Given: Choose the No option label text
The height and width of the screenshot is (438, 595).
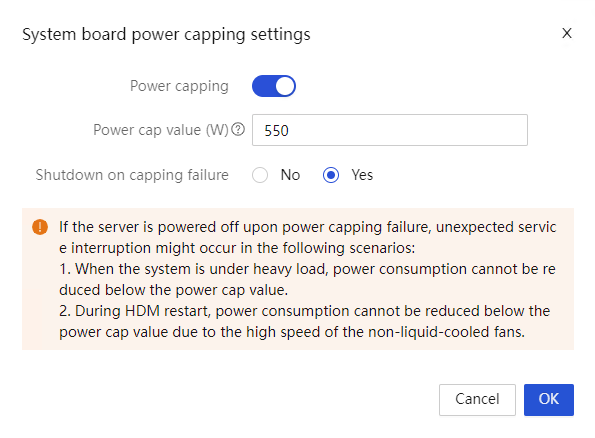Looking at the screenshot, I should coord(290,175).
